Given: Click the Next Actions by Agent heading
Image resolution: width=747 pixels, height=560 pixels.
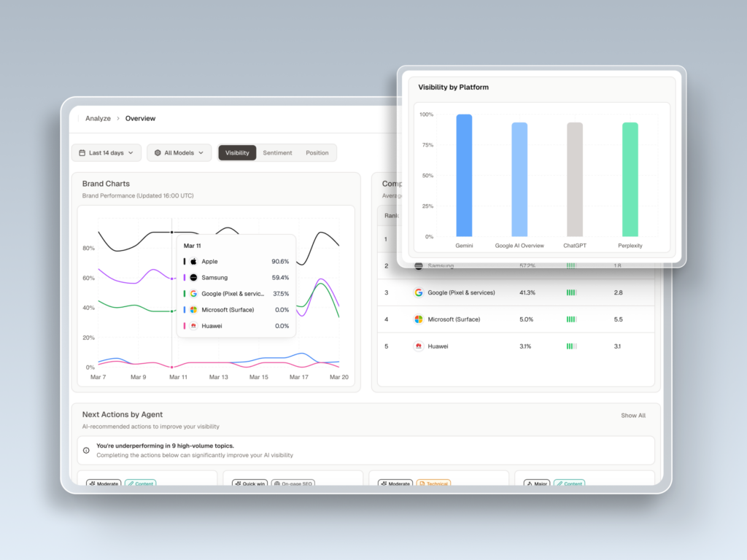Looking at the screenshot, I should pyautogui.click(x=123, y=414).
